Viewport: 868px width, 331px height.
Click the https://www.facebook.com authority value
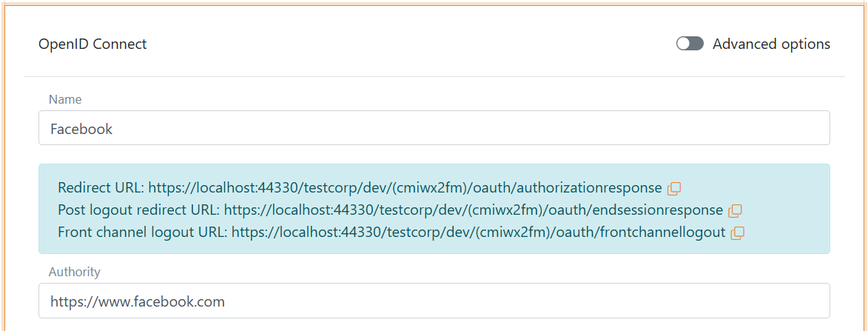[x=138, y=301]
